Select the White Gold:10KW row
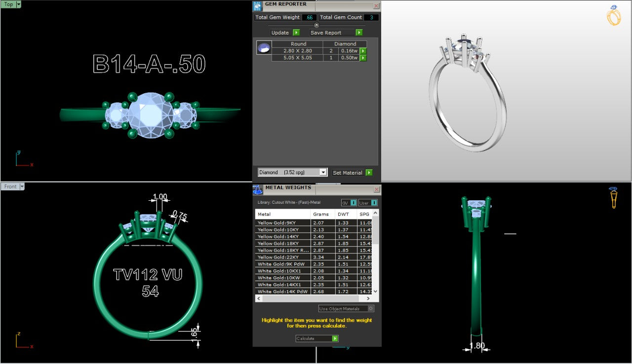Image resolution: width=632 pixels, height=364 pixels. pyautogui.click(x=314, y=278)
